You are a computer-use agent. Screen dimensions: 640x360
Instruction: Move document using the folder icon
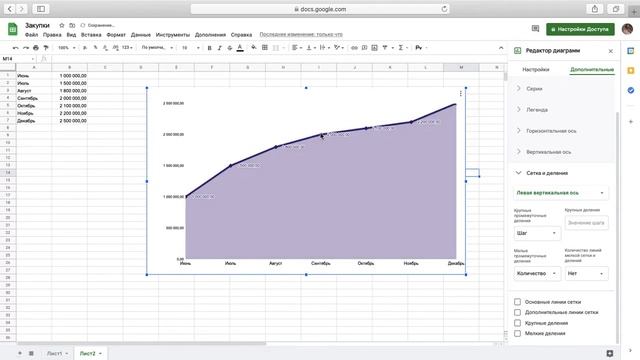point(72,25)
